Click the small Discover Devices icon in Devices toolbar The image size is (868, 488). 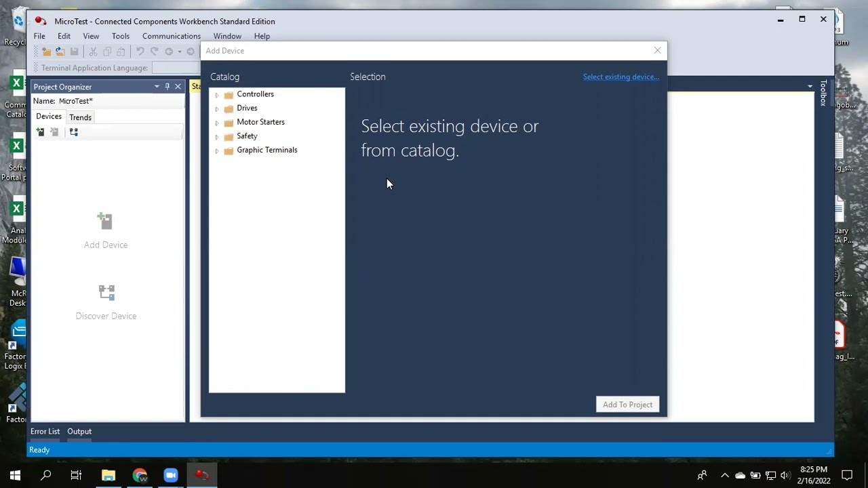[74, 132]
